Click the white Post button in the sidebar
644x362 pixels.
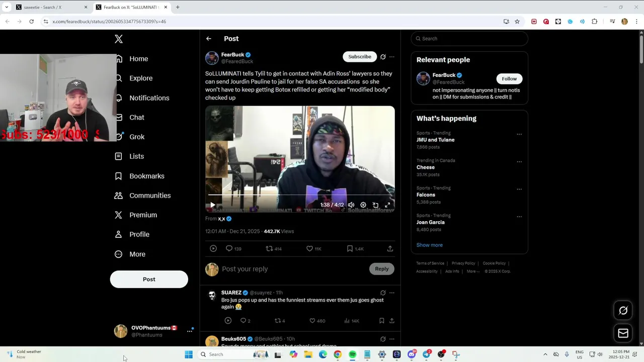tap(149, 280)
